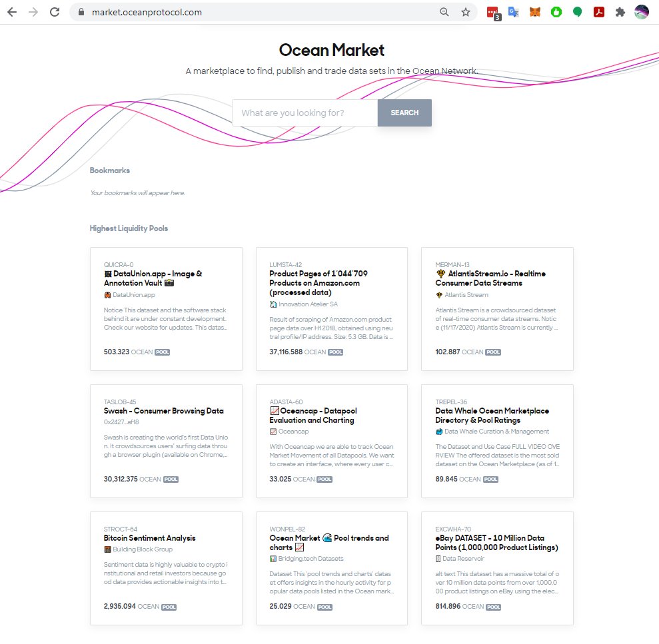
Task: Open DataUnion.app Image & Annotation Vault dataset
Action: (x=166, y=309)
